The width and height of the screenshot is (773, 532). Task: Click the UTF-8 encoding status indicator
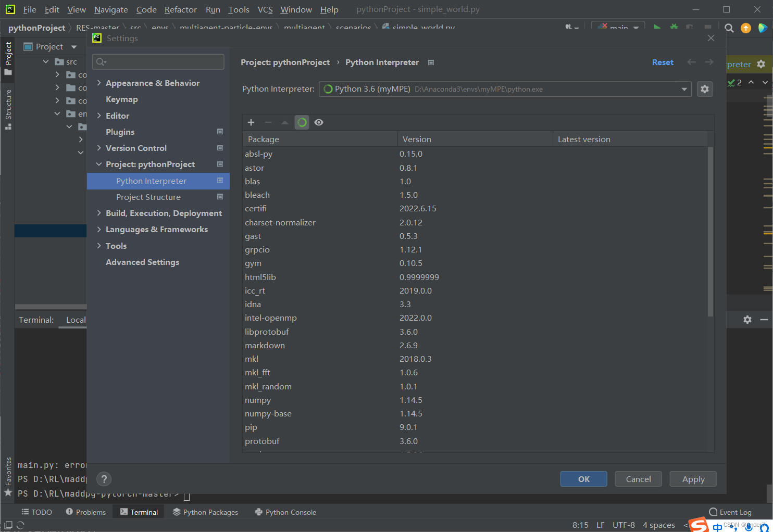(624, 525)
